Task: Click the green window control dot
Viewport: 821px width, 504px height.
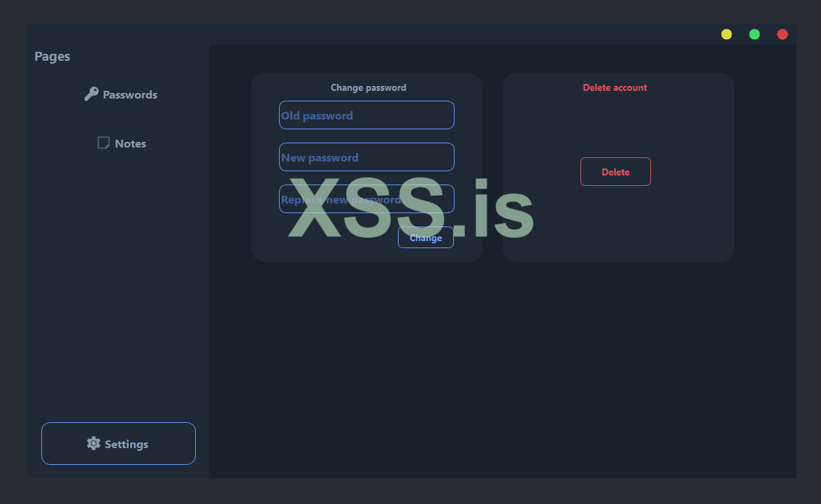Action: (x=755, y=34)
